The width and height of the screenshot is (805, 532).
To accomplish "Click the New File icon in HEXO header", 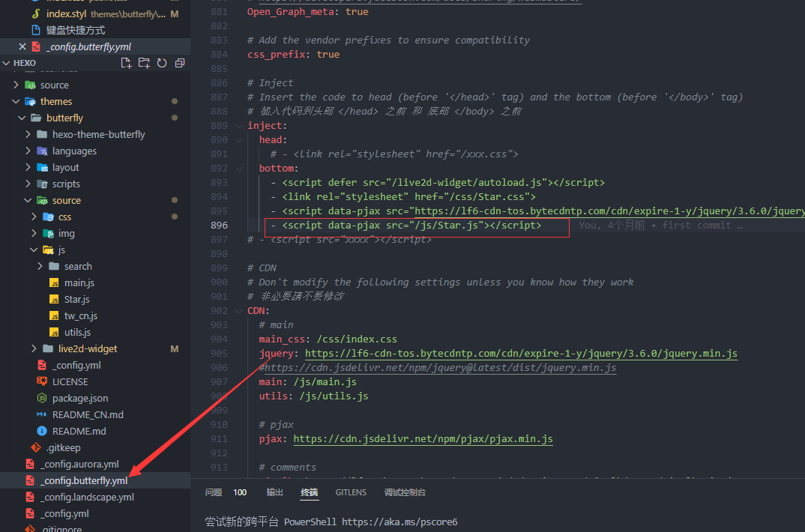I will (126, 63).
